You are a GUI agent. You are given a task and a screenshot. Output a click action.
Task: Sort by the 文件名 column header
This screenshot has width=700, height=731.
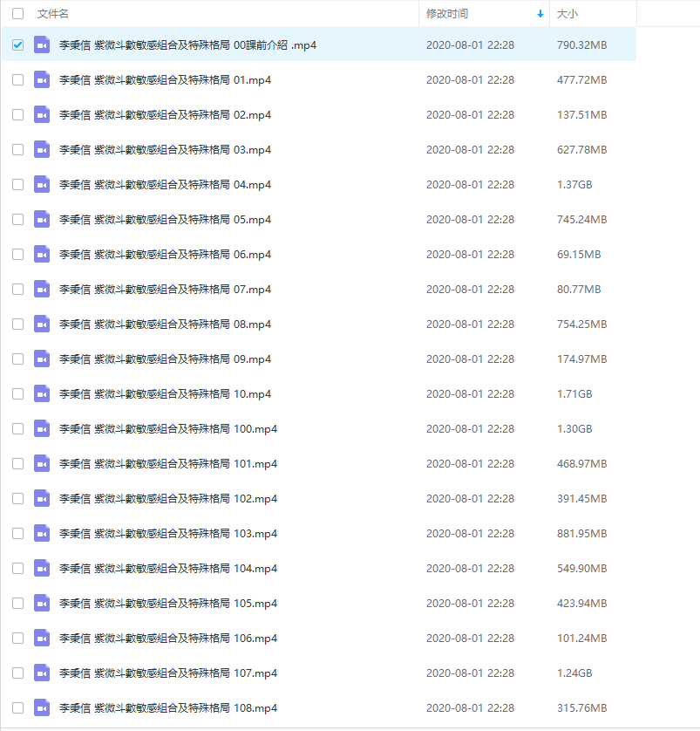(52, 13)
